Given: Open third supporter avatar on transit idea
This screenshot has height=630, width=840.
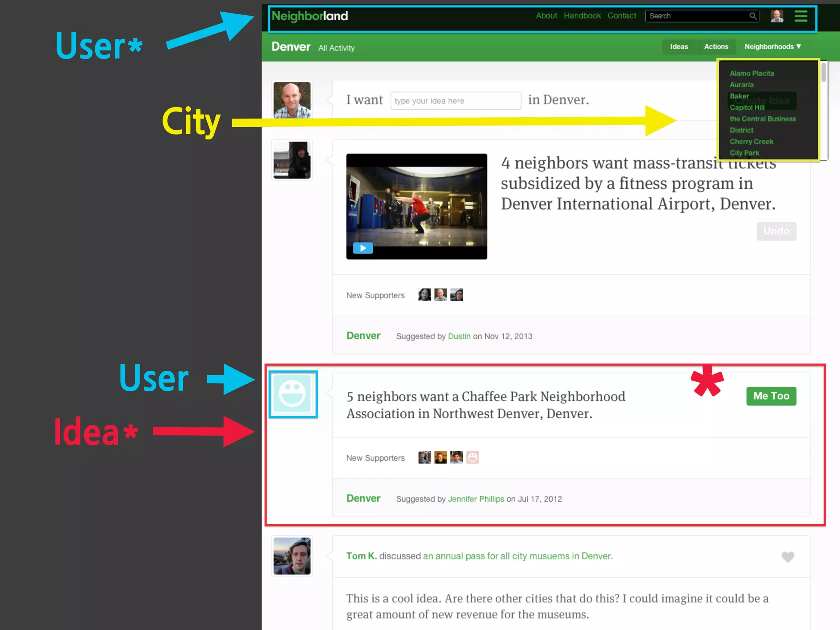Looking at the screenshot, I should tap(457, 295).
